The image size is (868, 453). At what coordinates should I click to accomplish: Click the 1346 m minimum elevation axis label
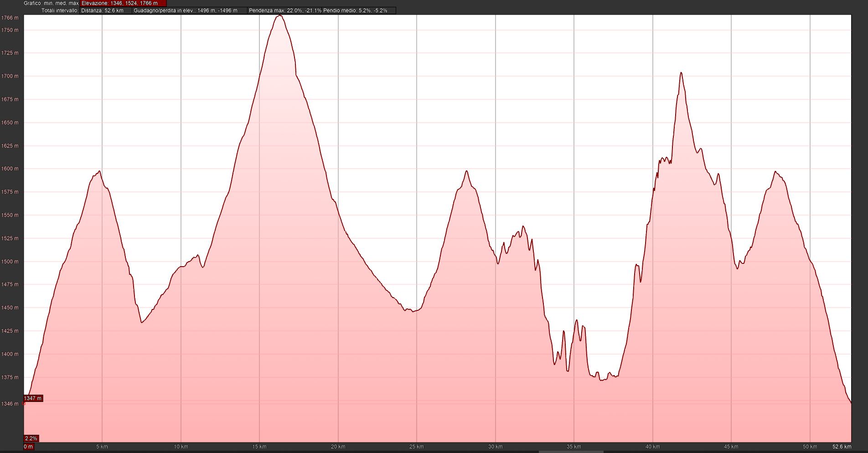pyautogui.click(x=10, y=404)
